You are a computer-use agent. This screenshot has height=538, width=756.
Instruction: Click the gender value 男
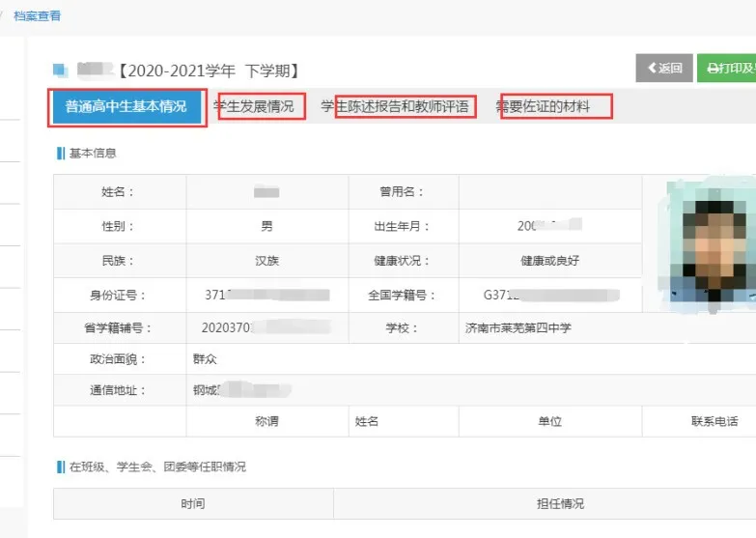pos(266,226)
